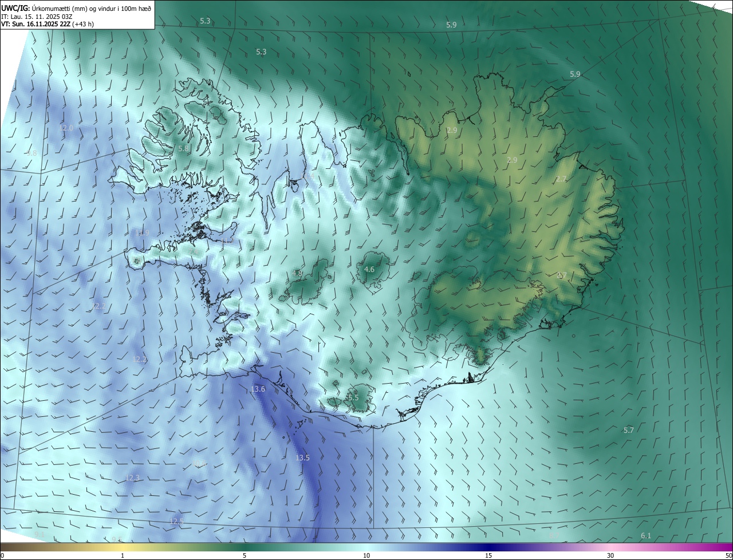
Task: Click the tick label 50 on the color scale
Action: (728, 555)
